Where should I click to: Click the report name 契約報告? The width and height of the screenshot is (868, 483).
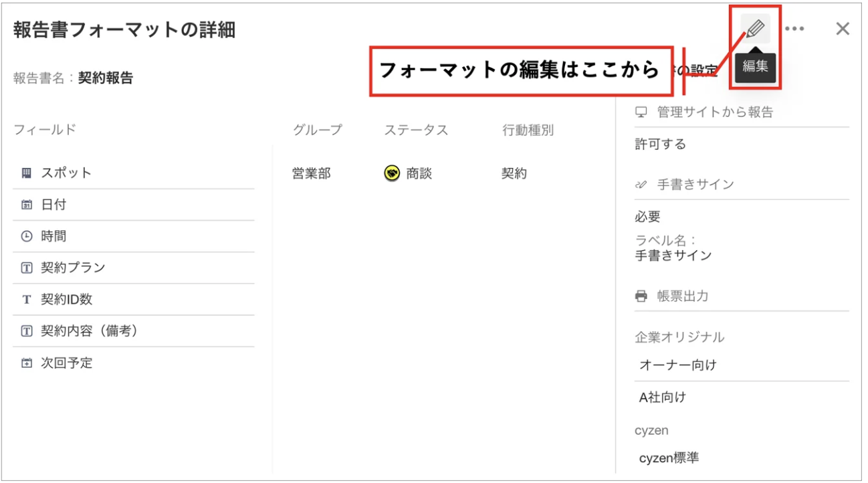point(106,78)
